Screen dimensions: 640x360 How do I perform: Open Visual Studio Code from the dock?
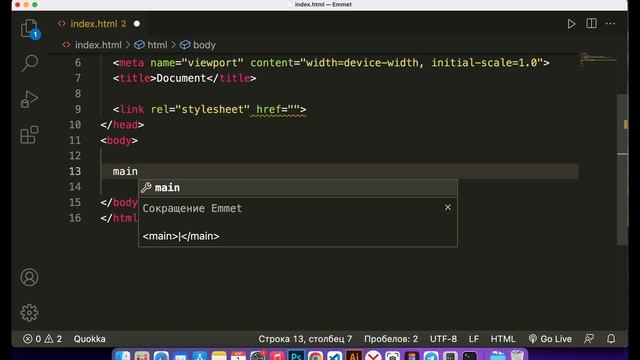[335, 356]
